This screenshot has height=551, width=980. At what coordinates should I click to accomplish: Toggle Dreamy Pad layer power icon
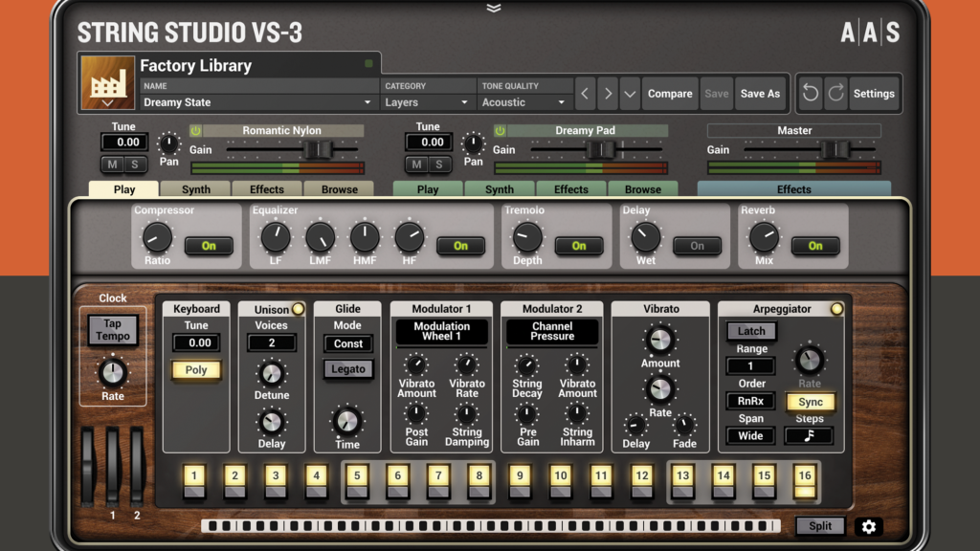click(x=500, y=130)
